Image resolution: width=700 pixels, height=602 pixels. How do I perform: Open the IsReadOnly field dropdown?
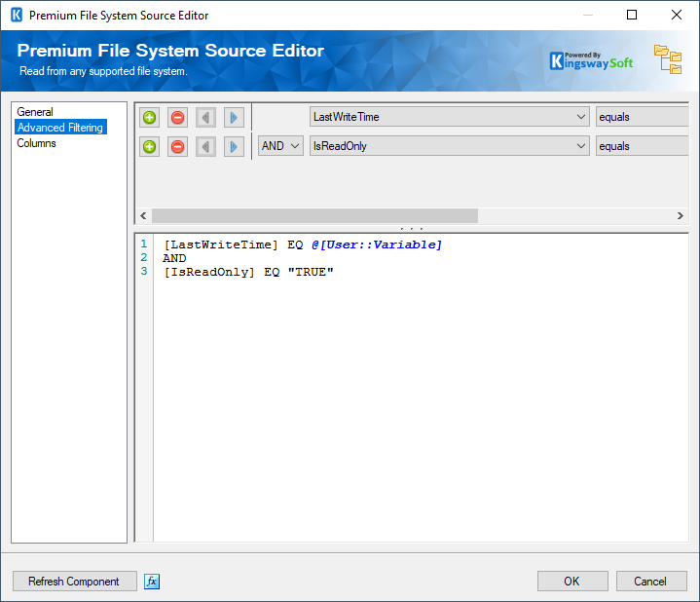450,146
